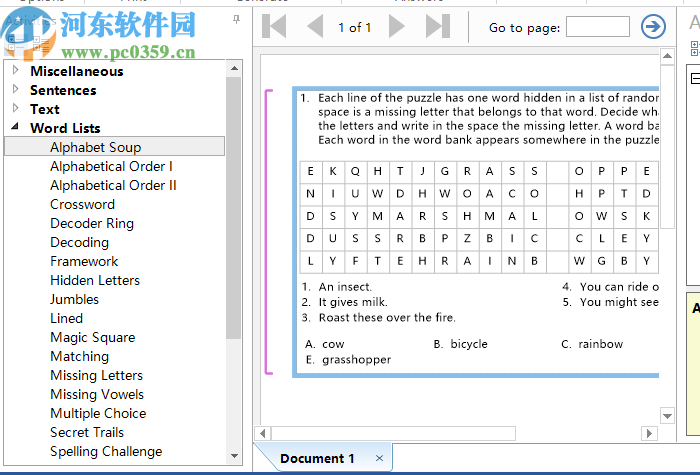The image size is (700, 475).
Task: Expand the Text category
Action: pyautogui.click(x=16, y=108)
